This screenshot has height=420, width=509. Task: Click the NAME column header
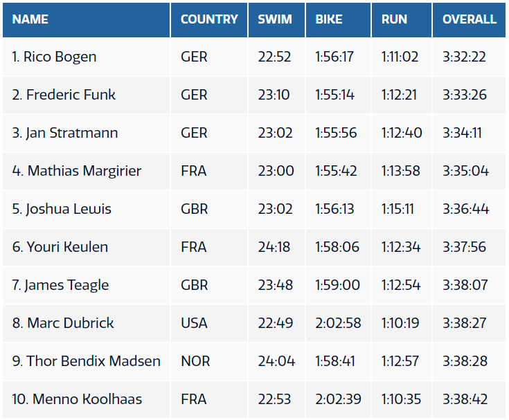[x=86, y=20]
